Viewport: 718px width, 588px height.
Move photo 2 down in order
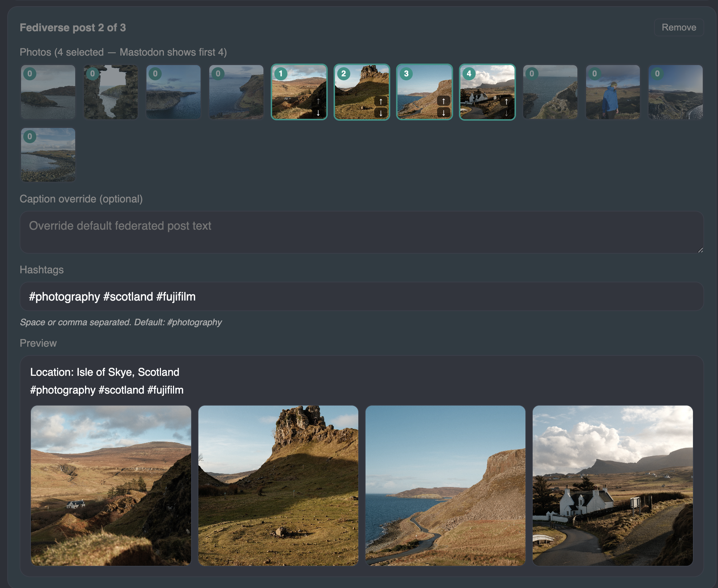[x=380, y=113]
